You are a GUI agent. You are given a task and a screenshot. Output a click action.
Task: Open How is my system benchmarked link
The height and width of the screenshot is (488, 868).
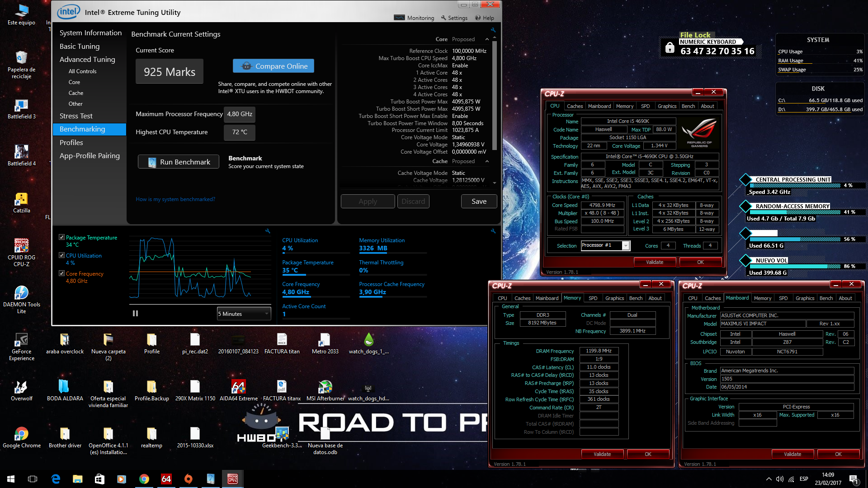(x=175, y=199)
